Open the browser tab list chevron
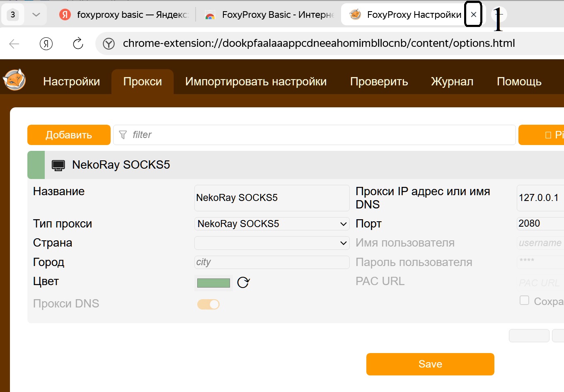The height and width of the screenshot is (392, 564). point(36,15)
